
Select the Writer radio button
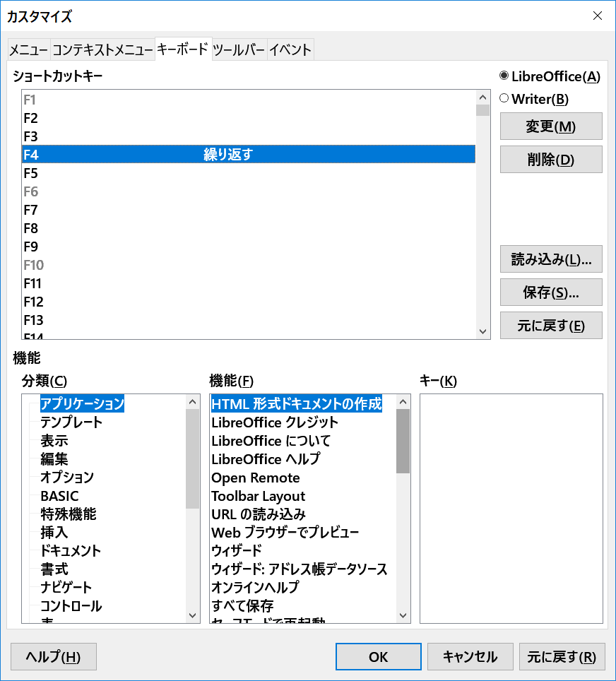pyautogui.click(x=504, y=99)
